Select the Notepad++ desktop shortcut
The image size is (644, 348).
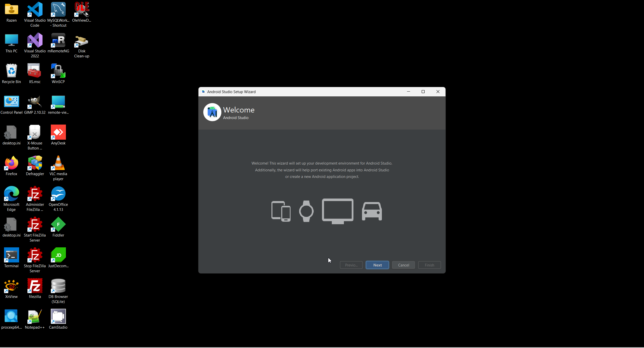point(35,317)
